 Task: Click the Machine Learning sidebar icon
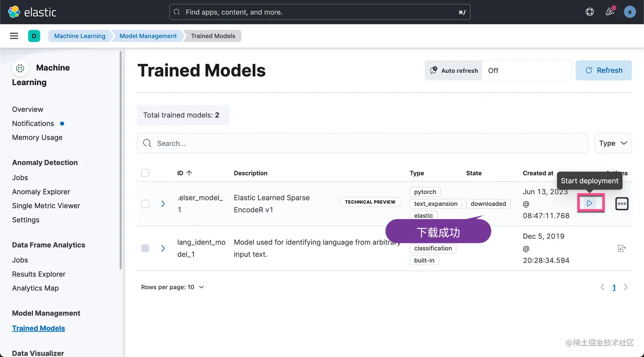[x=20, y=68]
